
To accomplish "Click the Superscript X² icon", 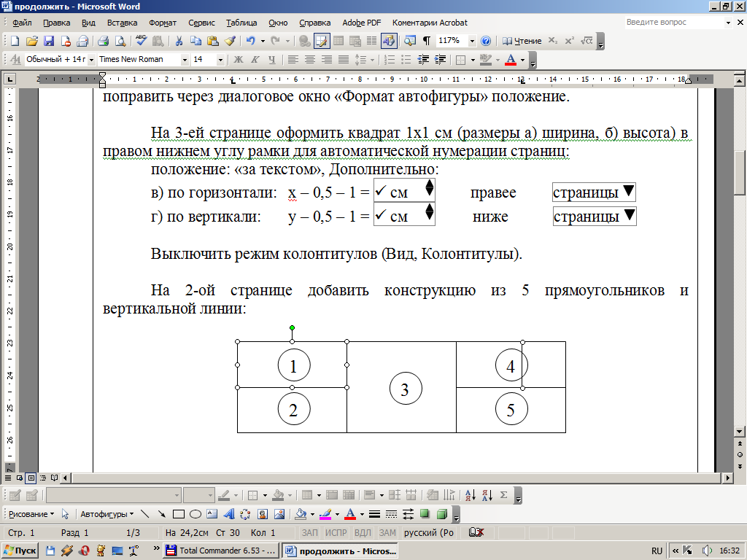I will pyautogui.click(x=569, y=41).
